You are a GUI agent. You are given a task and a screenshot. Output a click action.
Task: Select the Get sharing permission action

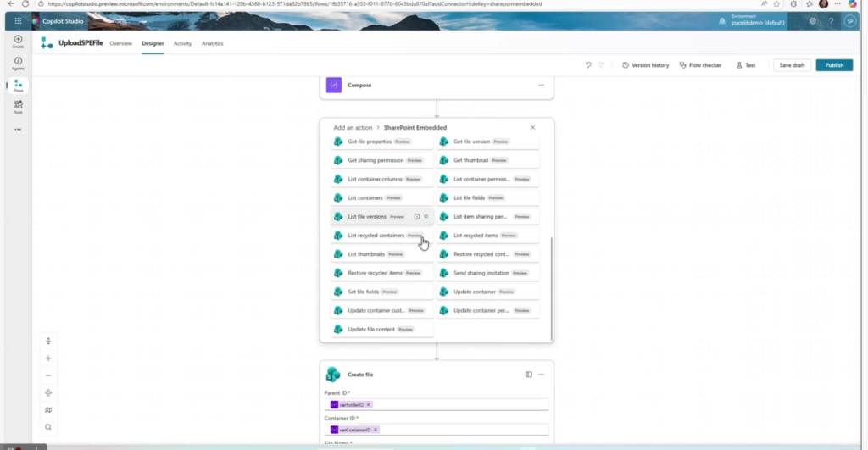tap(382, 160)
